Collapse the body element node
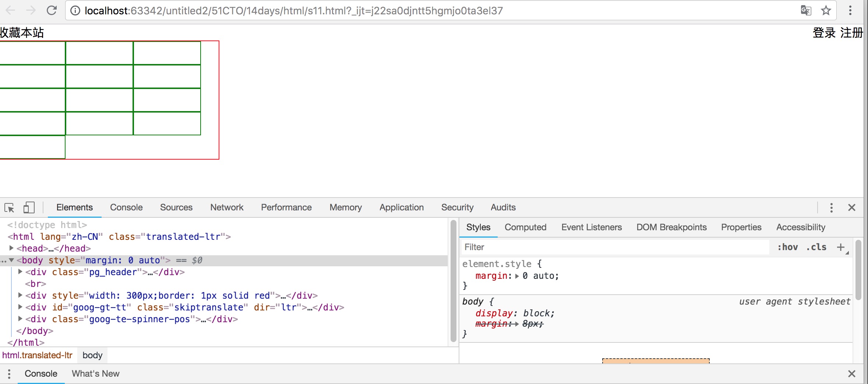This screenshot has width=868, height=384. click(11, 260)
